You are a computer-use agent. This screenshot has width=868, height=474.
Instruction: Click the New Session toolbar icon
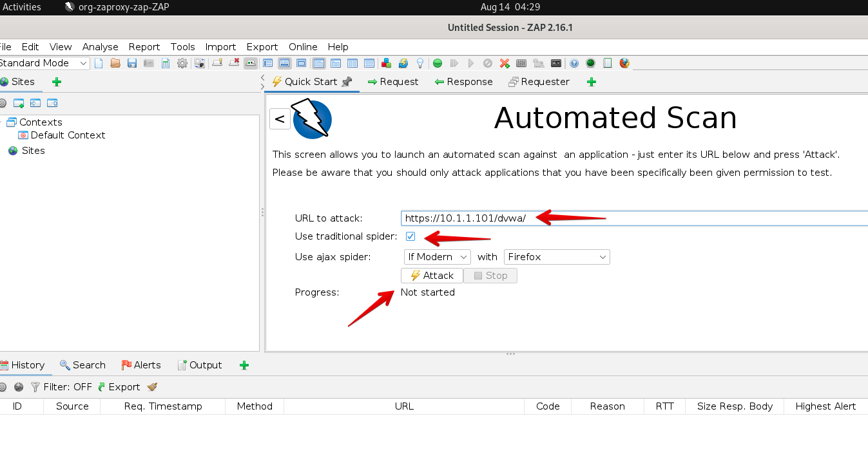99,63
